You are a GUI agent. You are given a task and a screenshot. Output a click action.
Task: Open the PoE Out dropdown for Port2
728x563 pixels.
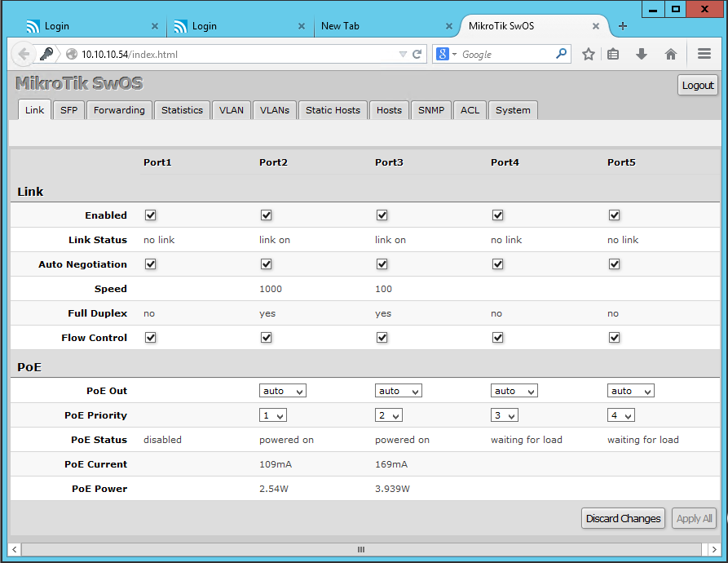click(x=283, y=391)
